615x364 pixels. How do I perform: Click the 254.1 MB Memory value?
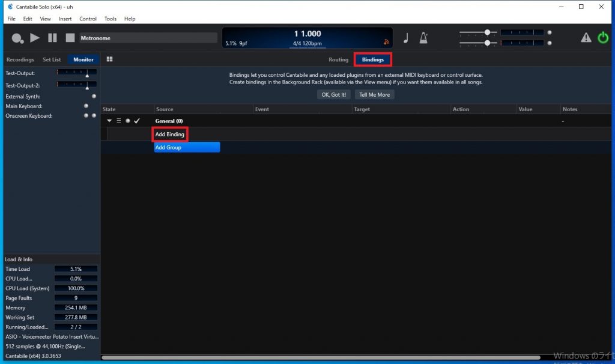[x=76, y=308]
